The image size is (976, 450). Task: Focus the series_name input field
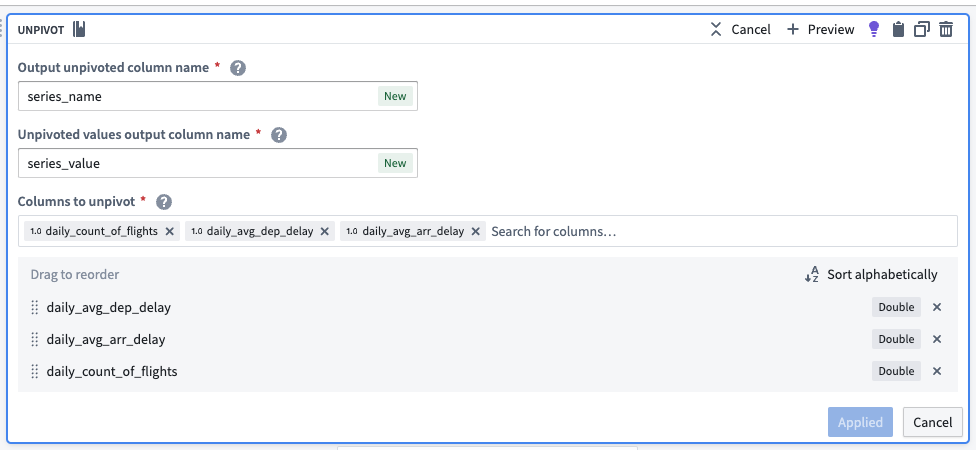pyautogui.click(x=218, y=96)
